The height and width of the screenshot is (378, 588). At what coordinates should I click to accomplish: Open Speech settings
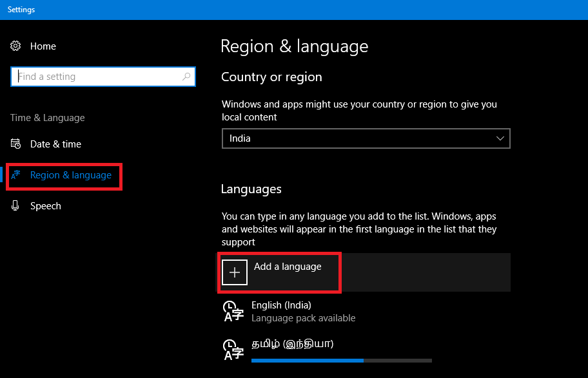45,206
